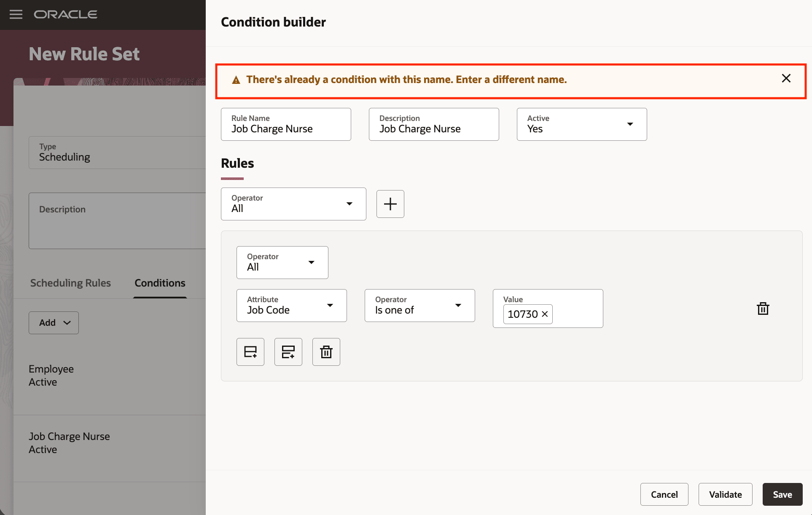Dismiss the duplicate name warning with the X icon
812x515 pixels.
(786, 78)
